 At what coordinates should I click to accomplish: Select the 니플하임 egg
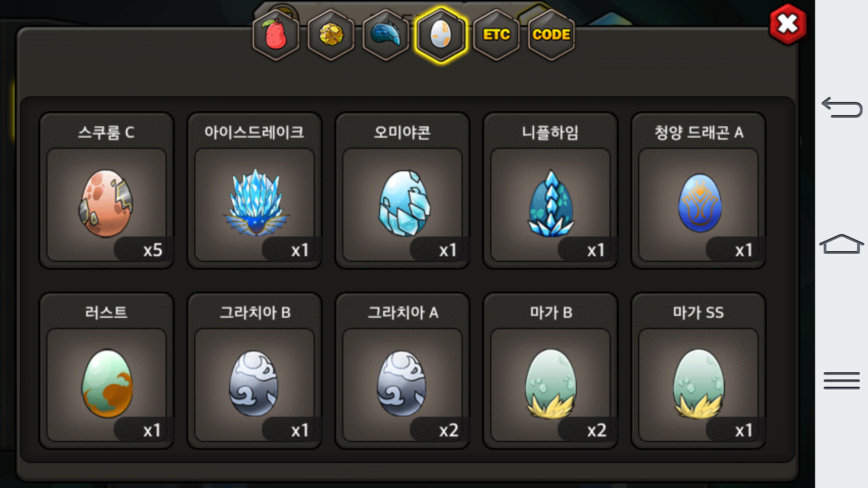pos(551,191)
